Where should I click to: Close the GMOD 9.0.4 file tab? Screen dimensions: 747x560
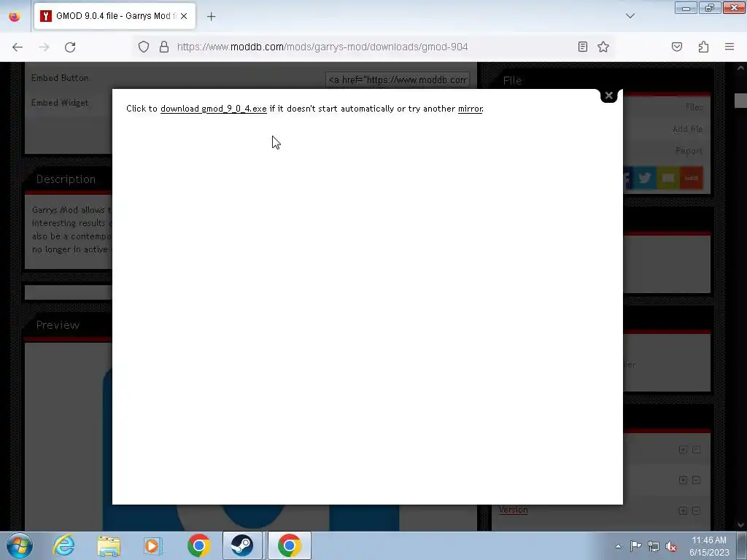click(x=184, y=16)
